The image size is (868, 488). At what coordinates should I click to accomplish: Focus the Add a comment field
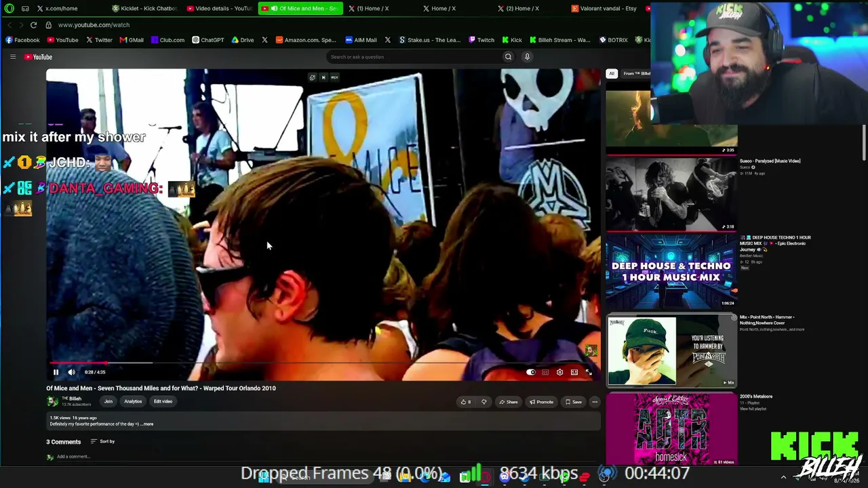click(73, 457)
